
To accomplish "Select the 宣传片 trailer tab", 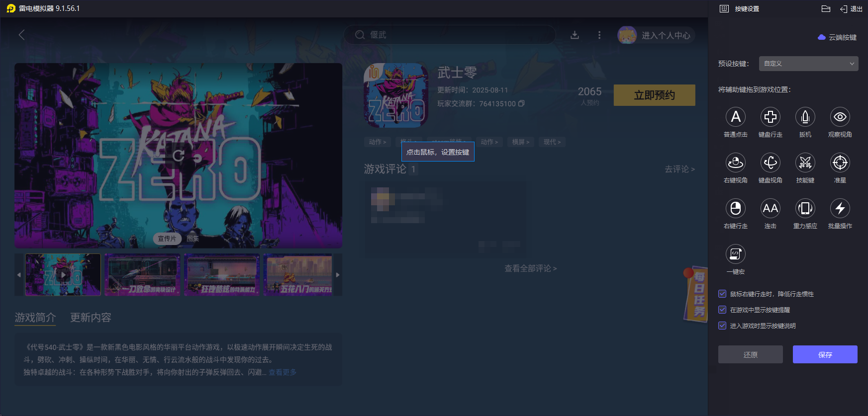I will point(167,239).
